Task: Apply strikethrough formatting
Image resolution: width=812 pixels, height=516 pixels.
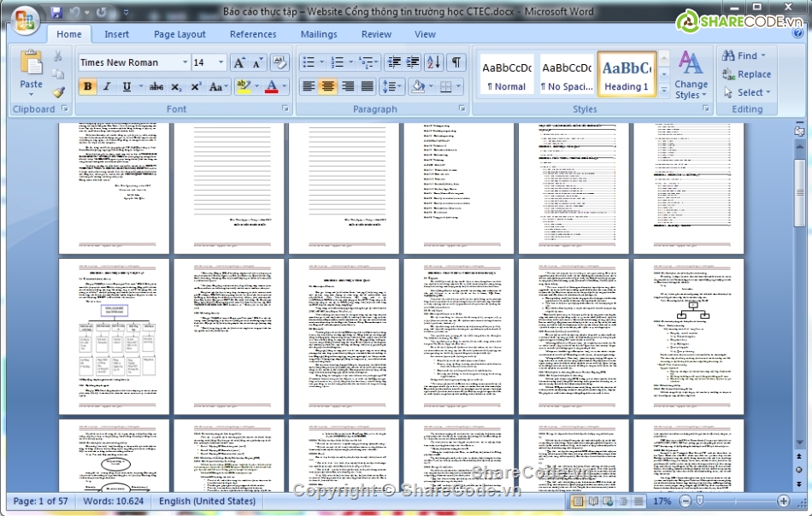Action: tap(156, 86)
